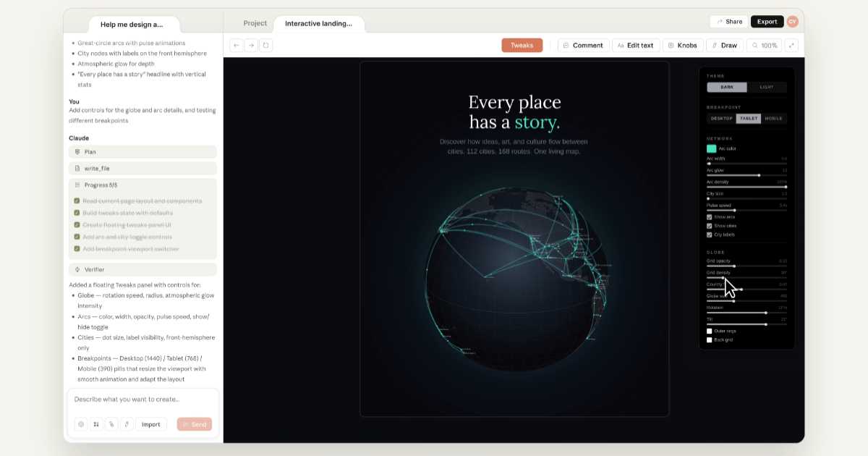
Task: Open the Arc color swatch picker
Action: click(711, 148)
